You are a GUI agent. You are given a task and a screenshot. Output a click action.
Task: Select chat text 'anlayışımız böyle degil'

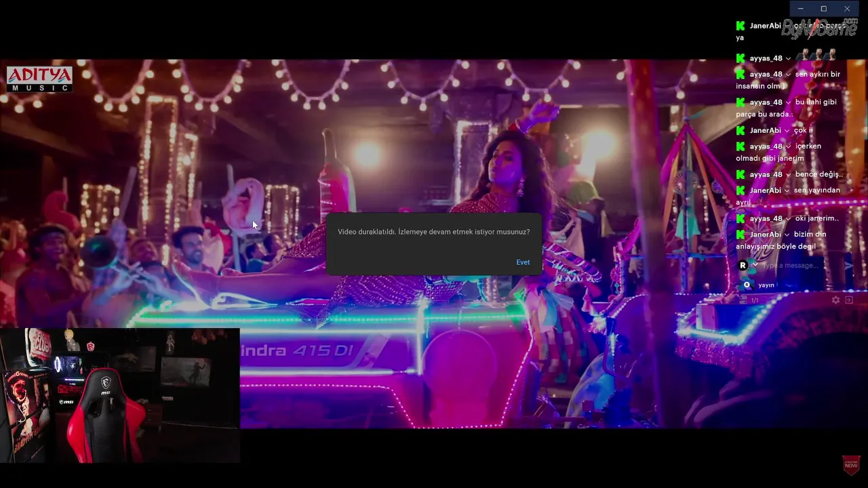tap(776, 247)
